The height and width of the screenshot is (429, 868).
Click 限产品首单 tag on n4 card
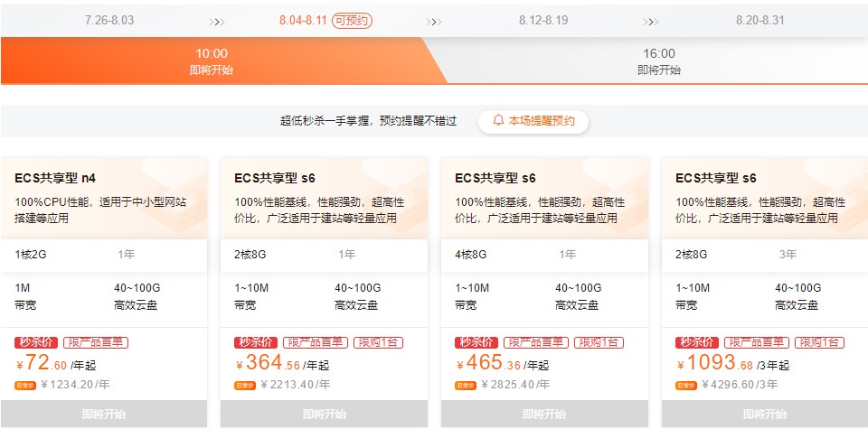tap(96, 343)
